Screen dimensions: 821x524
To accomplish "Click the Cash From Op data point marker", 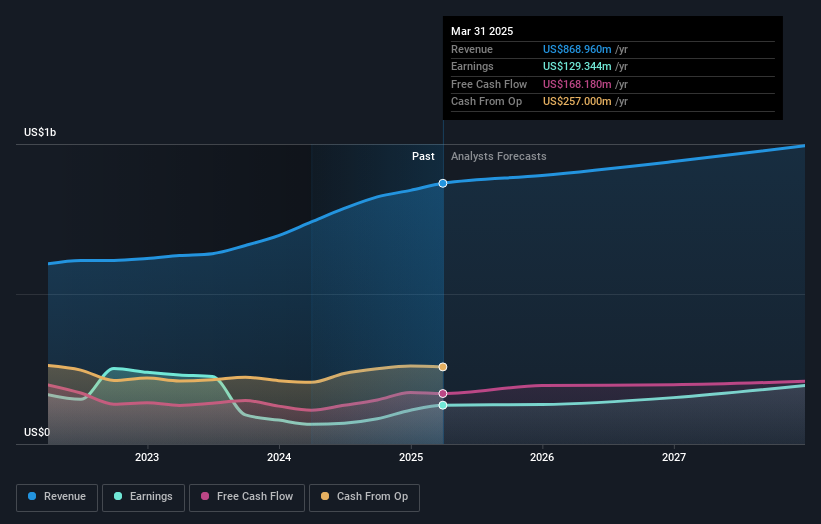I will (443, 367).
